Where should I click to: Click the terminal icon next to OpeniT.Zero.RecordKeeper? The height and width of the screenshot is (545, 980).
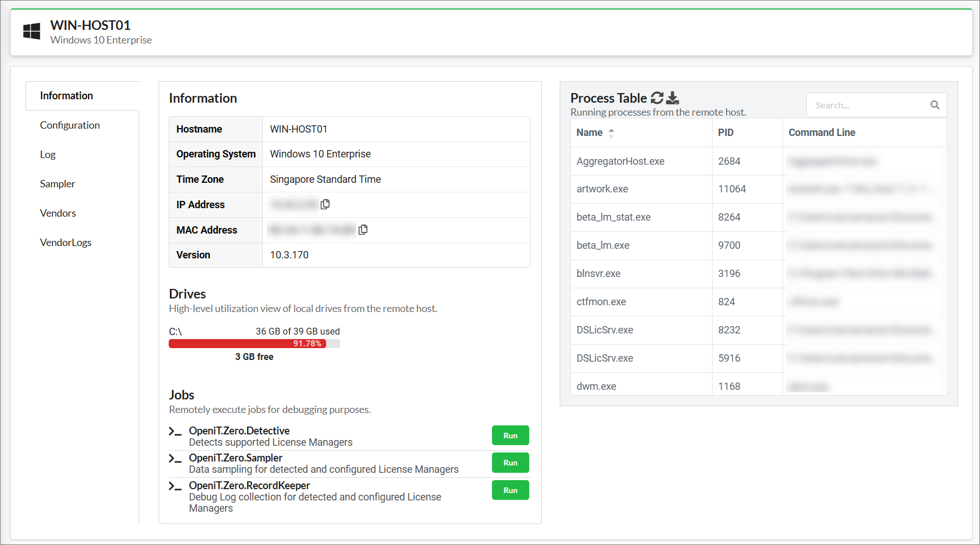click(175, 486)
